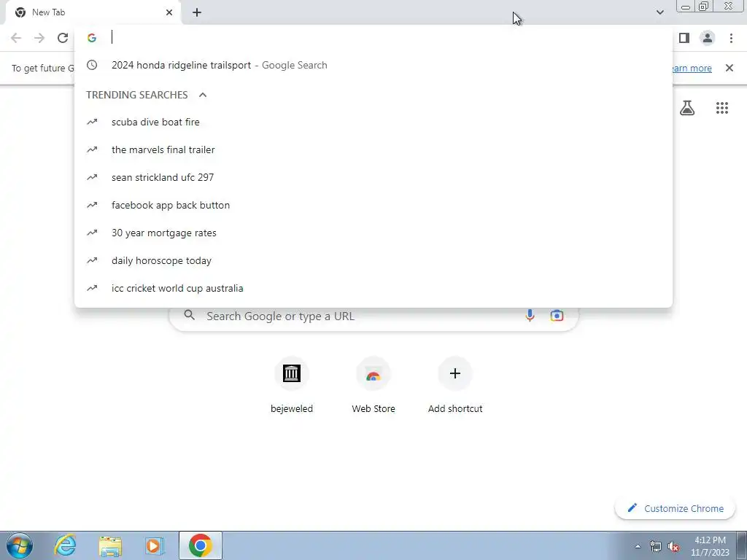
Task: Open Windows Explorer from taskbar
Action: tap(110, 545)
